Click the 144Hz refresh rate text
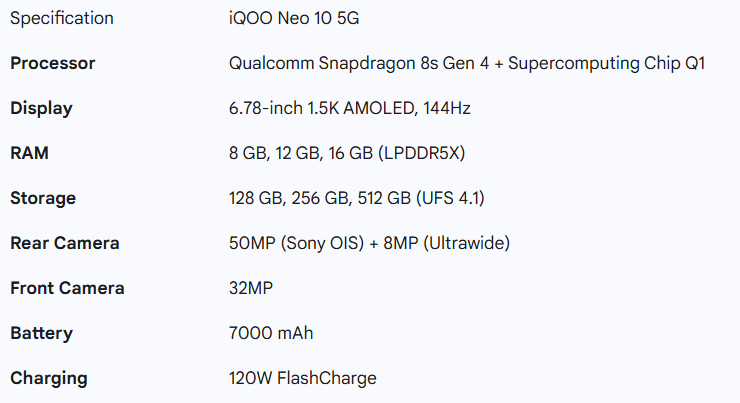Screen dimensions: 740x403 click(446, 108)
